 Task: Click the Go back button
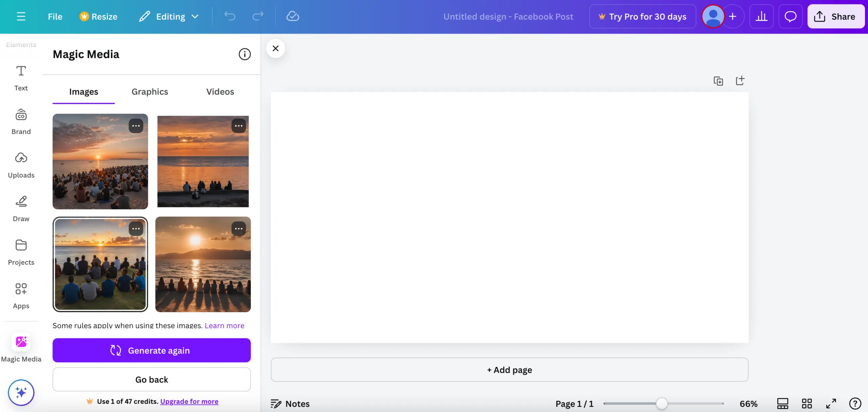pyautogui.click(x=152, y=379)
